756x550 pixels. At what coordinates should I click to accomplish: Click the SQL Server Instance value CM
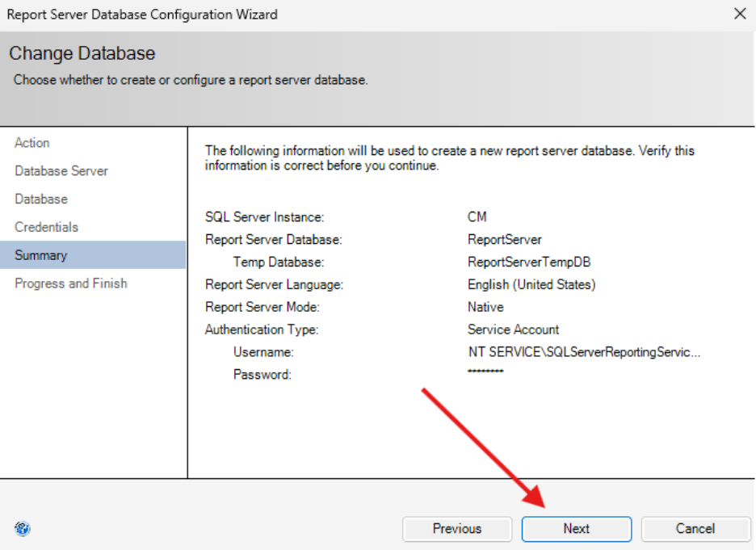477,217
